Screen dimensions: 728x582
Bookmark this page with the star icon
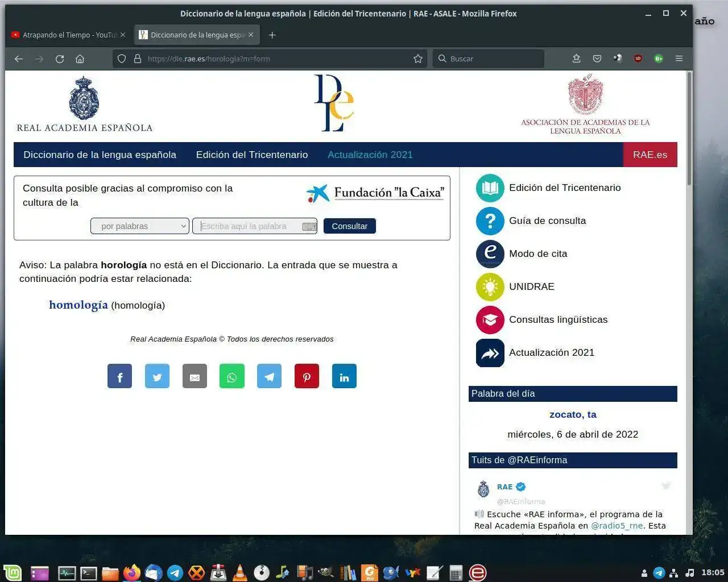tap(418, 59)
